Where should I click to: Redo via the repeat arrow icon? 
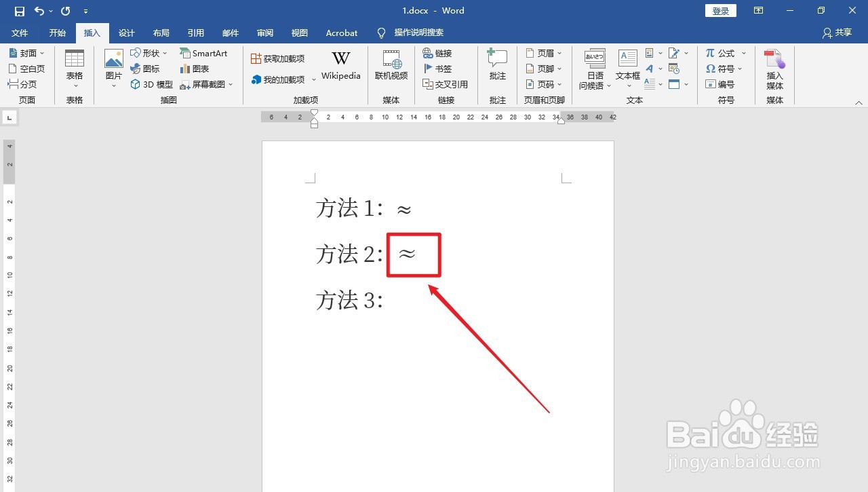pos(65,11)
